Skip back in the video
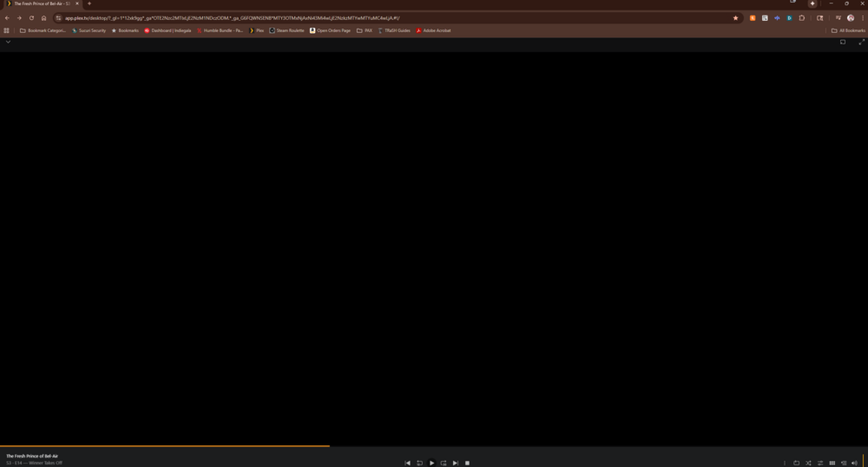The image size is (868, 467). (x=419, y=463)
